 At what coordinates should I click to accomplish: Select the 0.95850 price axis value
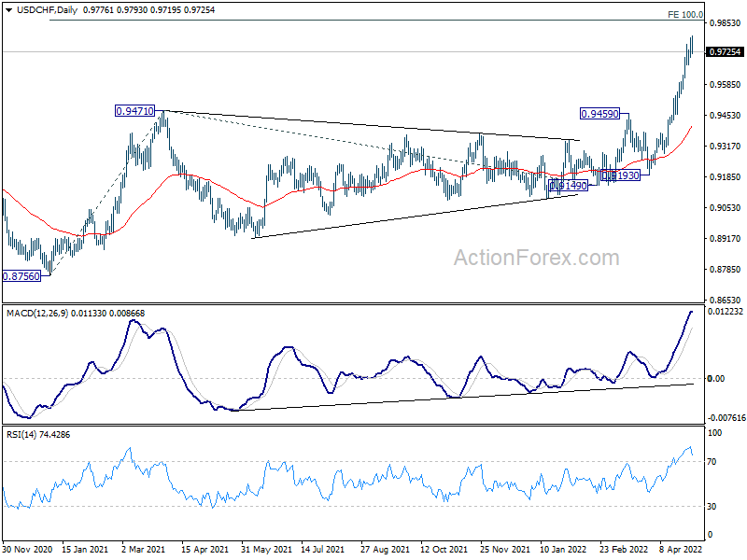[726, 84]
